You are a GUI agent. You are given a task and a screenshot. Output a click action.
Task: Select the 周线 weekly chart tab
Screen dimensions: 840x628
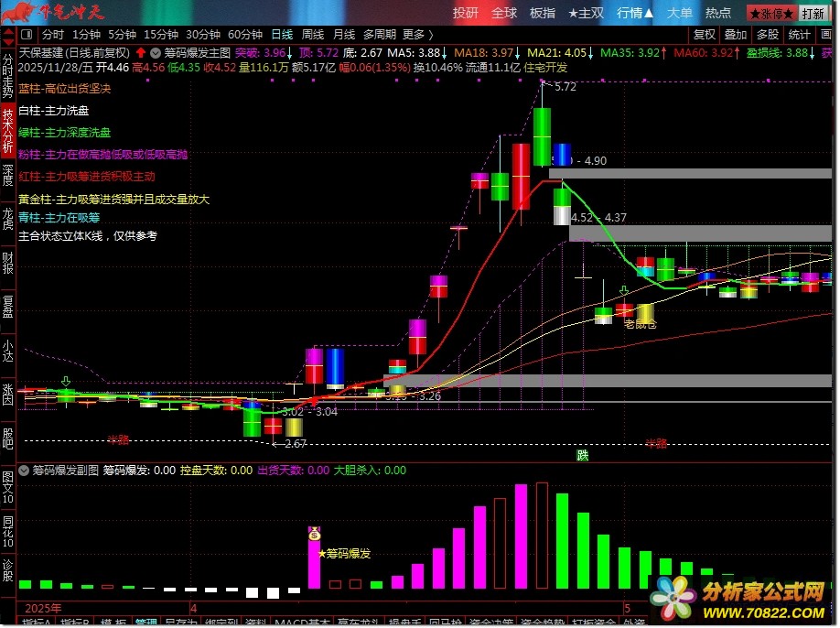click(x=313, y=35)
